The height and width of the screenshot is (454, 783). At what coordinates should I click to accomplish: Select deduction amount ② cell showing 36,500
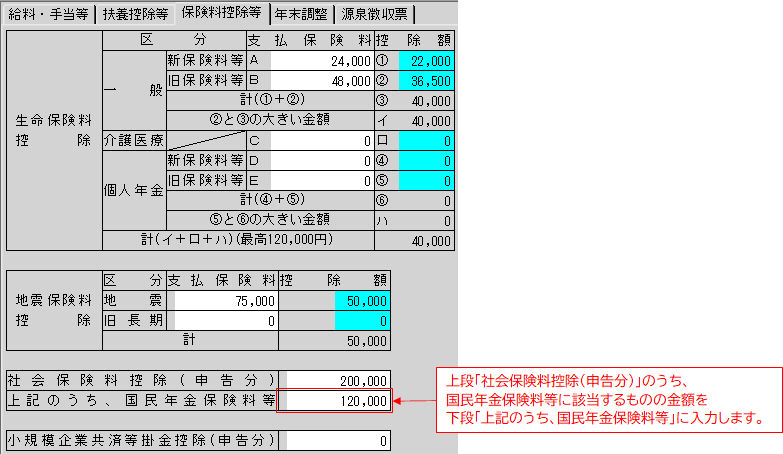coord(426,81)
